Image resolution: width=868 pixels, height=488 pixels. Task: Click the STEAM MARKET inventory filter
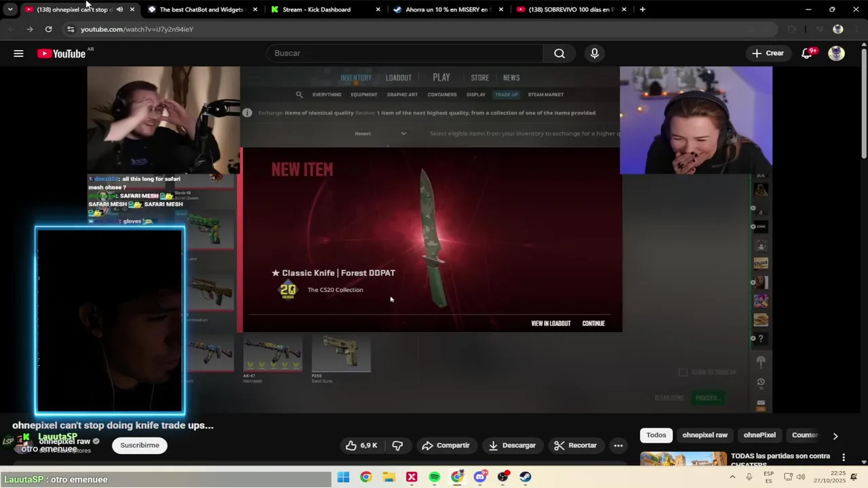click(546, 95)
